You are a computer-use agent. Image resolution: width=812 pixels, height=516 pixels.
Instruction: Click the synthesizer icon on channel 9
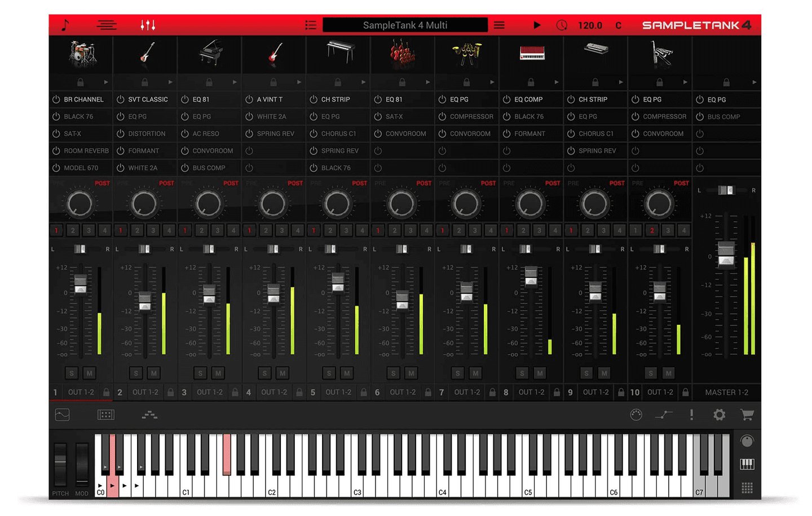pos(596,50)
